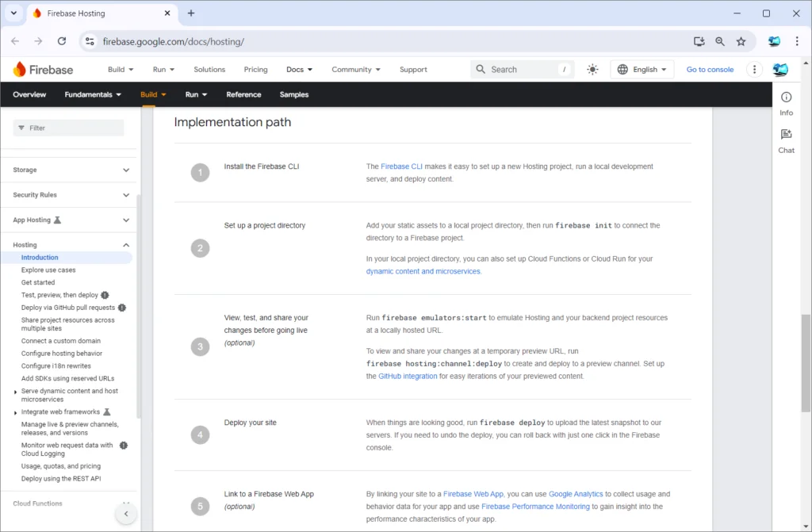Go to the Samples tab
The width and height of the screenshot is (812, 532).
(x=294, y=95)
